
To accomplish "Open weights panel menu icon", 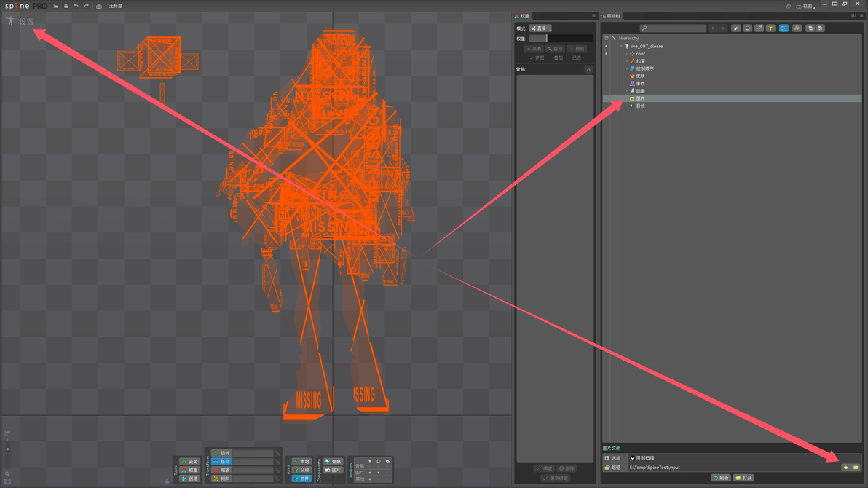I will tap(594, 16).
